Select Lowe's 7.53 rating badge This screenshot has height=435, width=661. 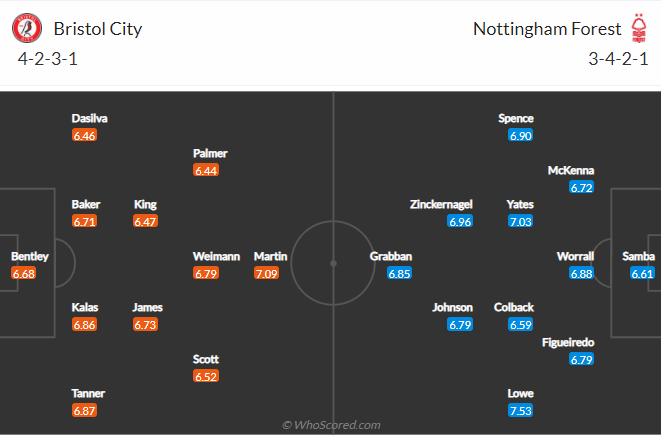pos(521,411)
